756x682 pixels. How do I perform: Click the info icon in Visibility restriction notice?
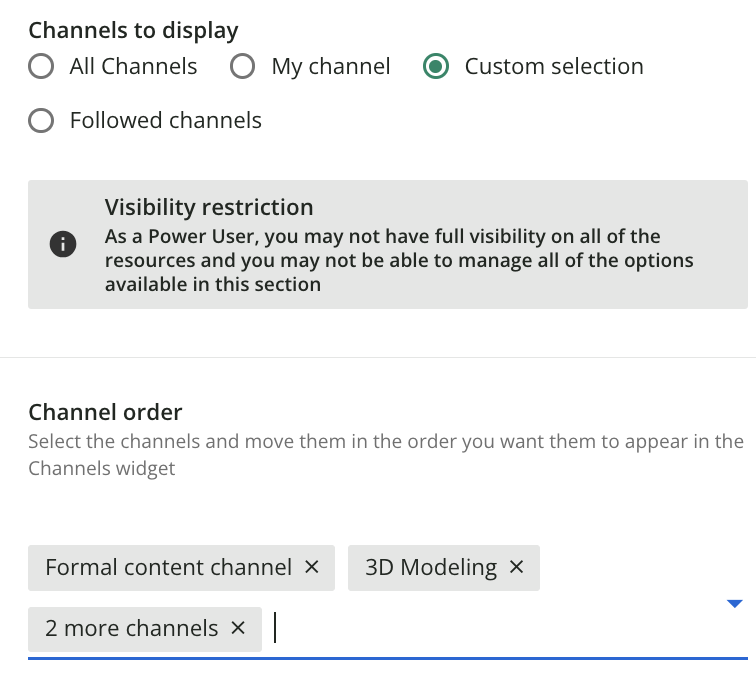point(63,244)
